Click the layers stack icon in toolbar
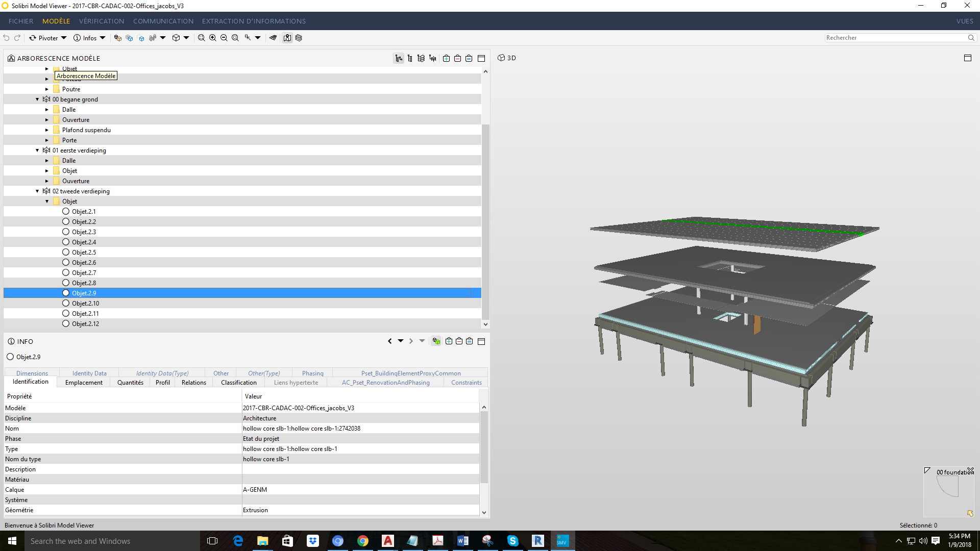The height and width of the screenshot is (551, 980). click(x=299, y=38)
